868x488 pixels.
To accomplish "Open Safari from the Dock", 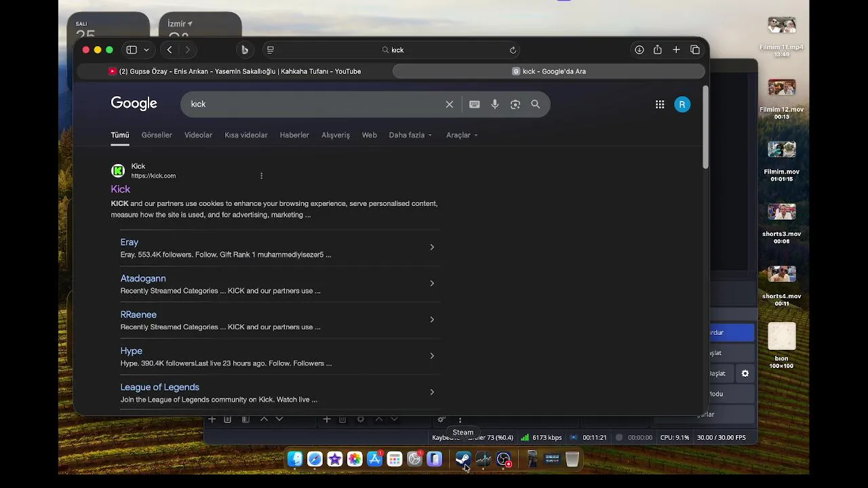I will tap(315, 460).
